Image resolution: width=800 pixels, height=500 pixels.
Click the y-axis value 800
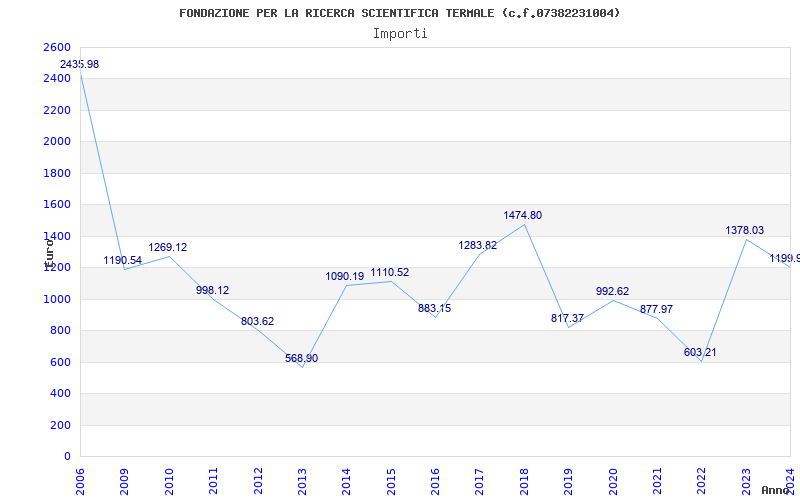click(x=60, y=331)
